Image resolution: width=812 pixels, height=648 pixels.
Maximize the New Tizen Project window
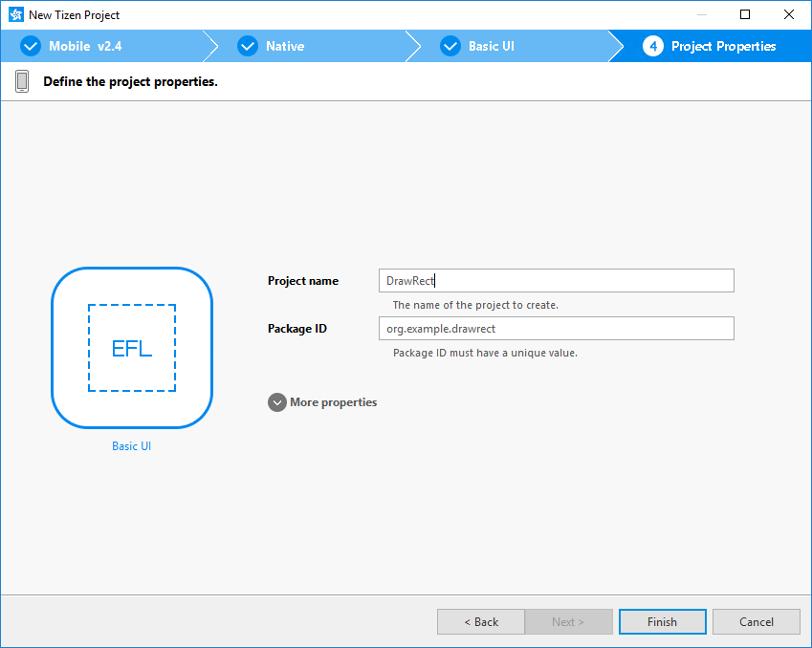[x=745, y=15]
